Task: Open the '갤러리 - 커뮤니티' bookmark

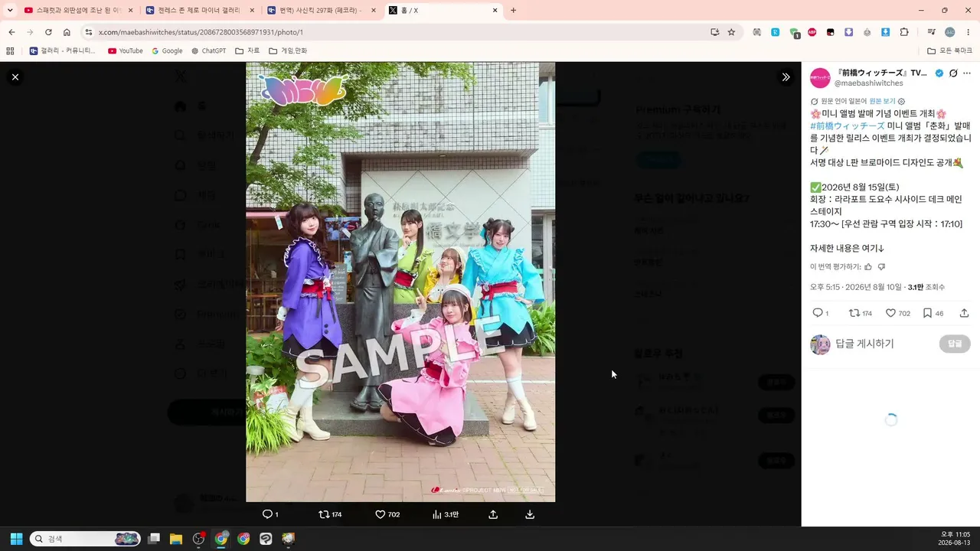Action: (63, 51)
